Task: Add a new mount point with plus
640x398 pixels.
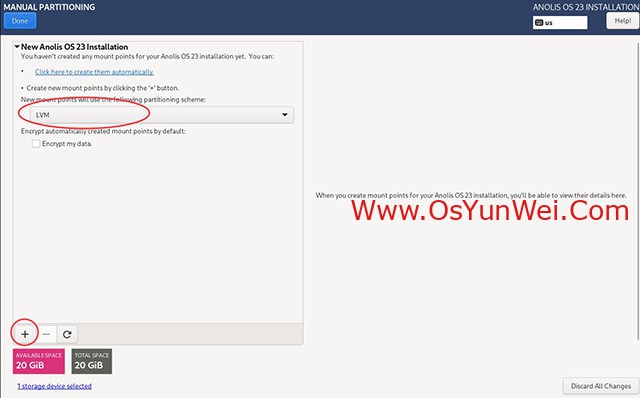Action: tap(25, 334)
